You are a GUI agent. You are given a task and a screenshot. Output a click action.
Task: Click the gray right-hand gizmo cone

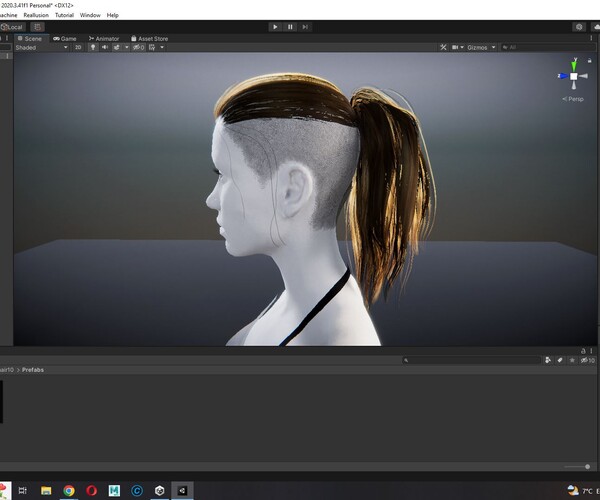[584, 76]
